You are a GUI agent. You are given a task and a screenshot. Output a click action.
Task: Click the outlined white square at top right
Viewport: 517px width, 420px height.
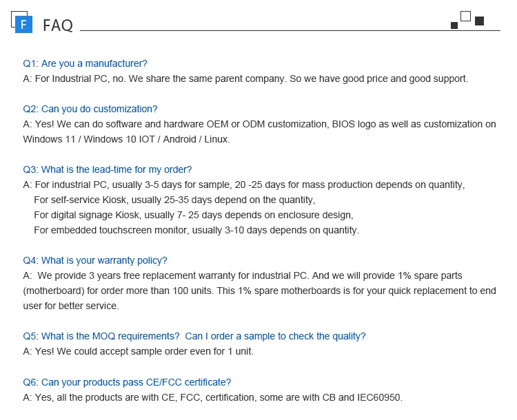(x=465, y=17)
